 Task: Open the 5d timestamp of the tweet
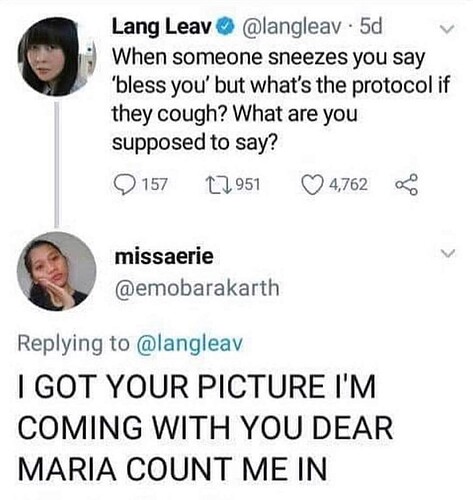371,27
